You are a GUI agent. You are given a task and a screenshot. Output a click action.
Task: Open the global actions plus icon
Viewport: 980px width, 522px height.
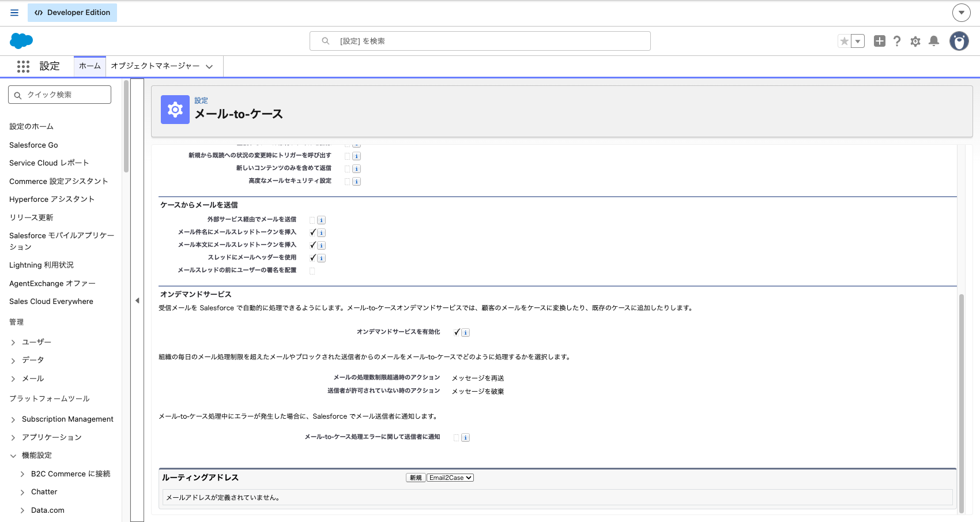(879, 41)
